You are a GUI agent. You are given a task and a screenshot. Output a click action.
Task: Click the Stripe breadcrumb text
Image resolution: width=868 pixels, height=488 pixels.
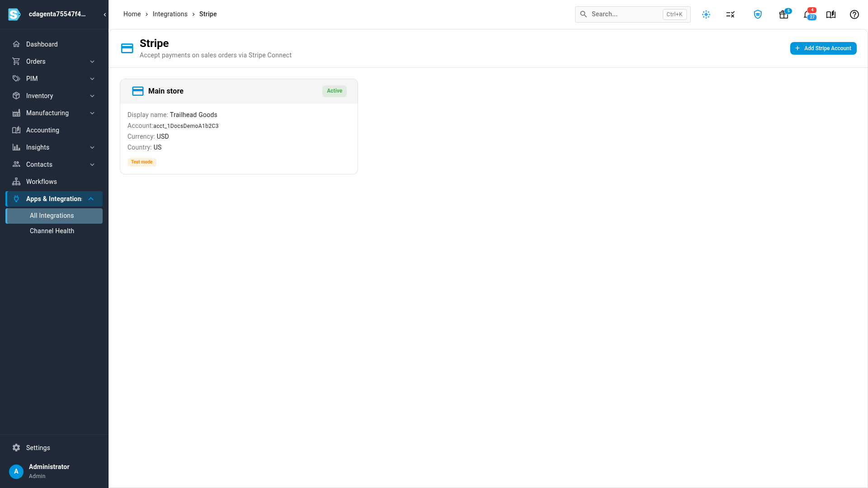[208, 14]
